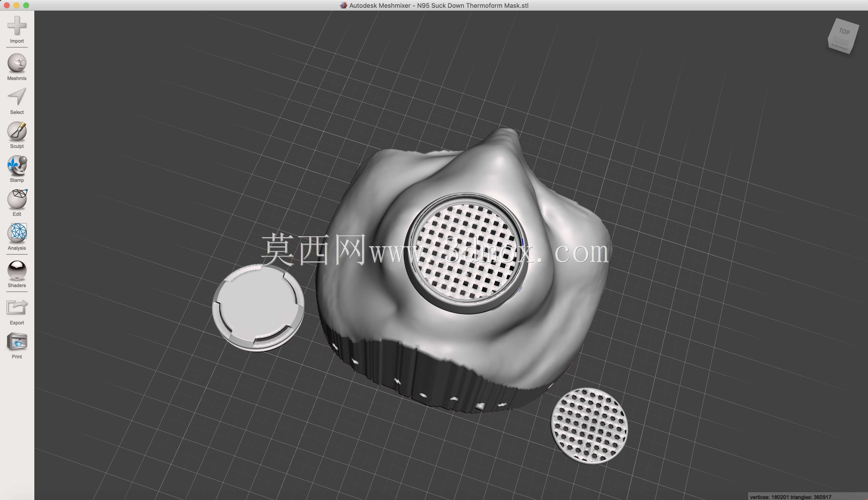
Task: Click the vertices and triangles count
Action: (790, 497)
